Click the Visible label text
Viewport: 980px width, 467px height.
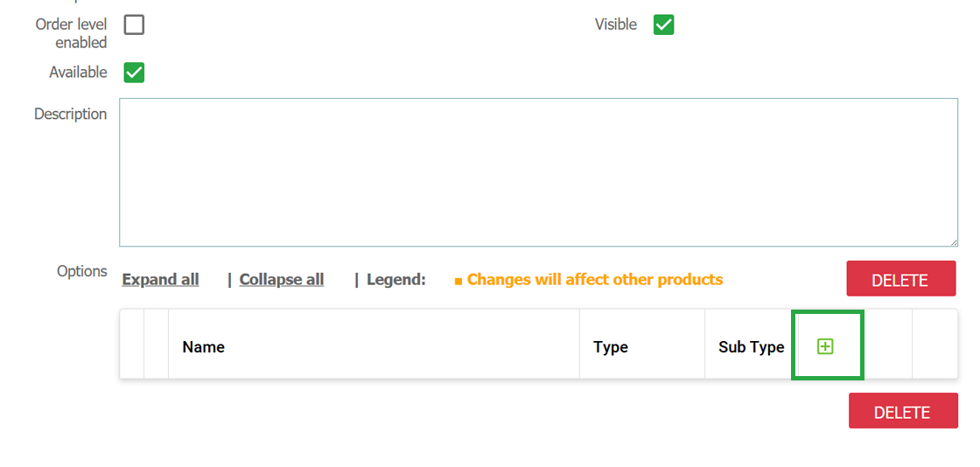[616, 24]
